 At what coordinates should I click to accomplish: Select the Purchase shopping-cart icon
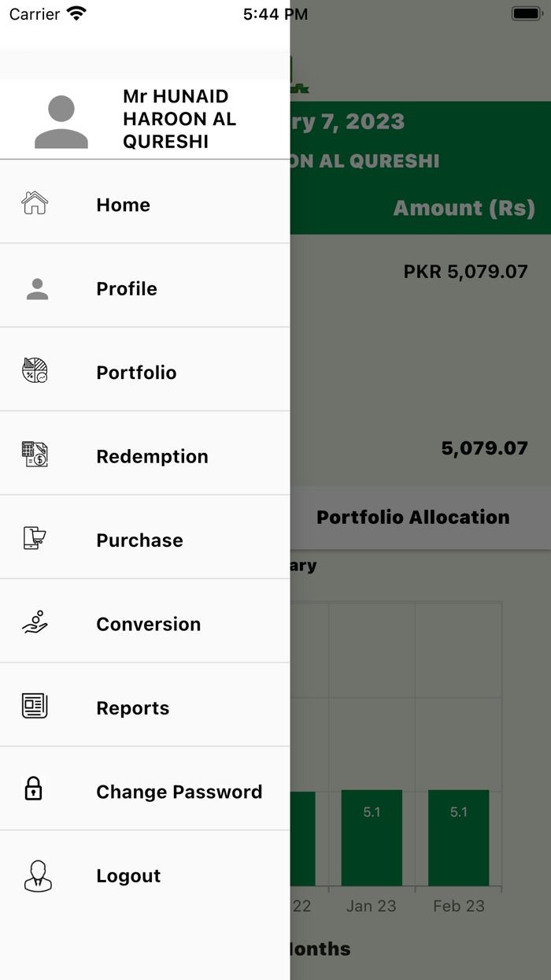[x=35, y=539]
